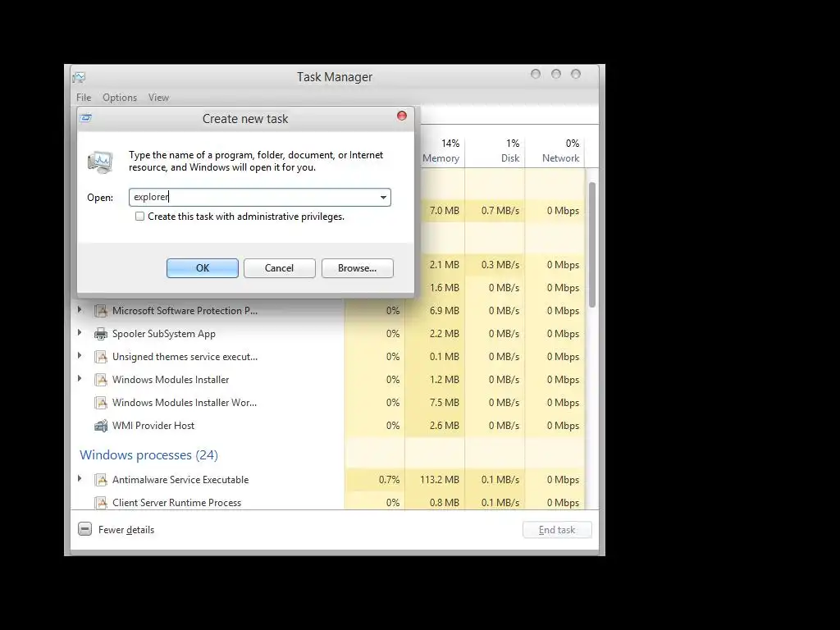Click the process list vertical scrollbar
The image size is (840, 630).
[x=592, y=244]
